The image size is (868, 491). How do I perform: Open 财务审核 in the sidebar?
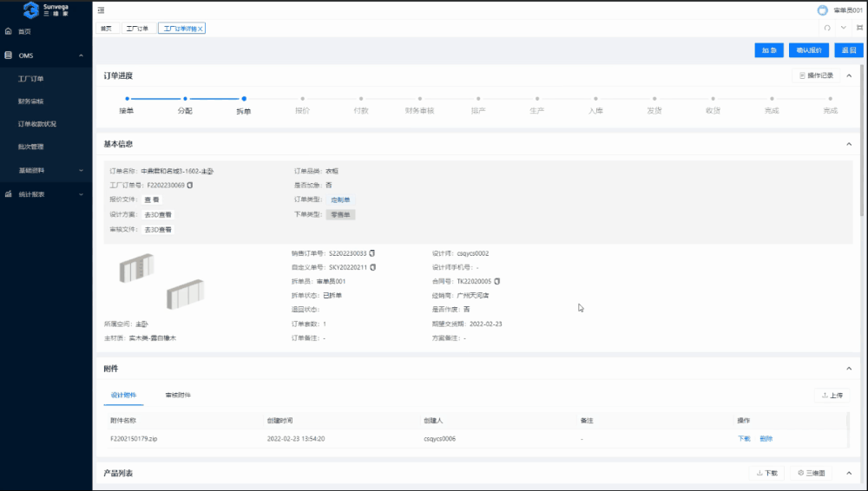coord(30,101)
